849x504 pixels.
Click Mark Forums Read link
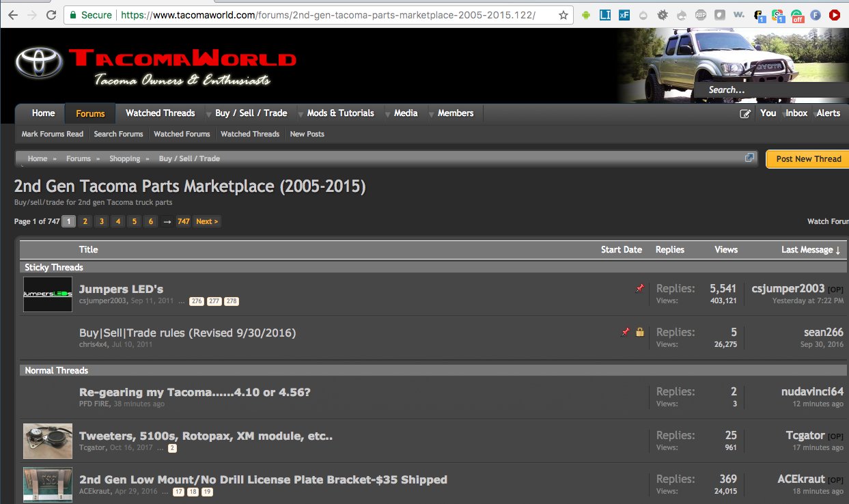click(x=53, y=134)
